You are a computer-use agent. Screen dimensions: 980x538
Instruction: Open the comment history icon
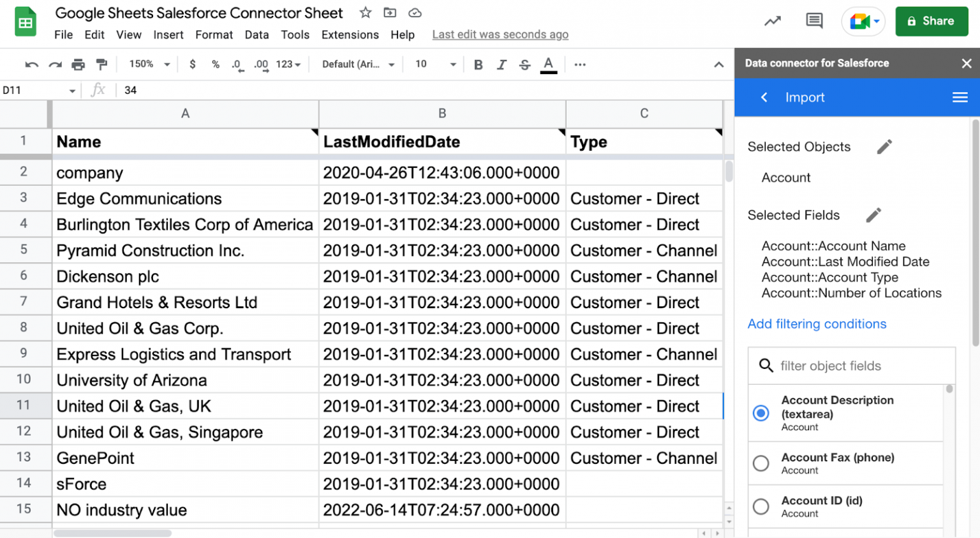814,21
